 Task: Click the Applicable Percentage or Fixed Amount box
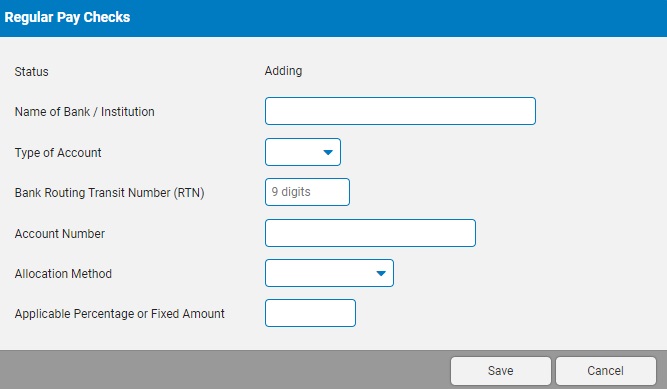click(310, 313)
